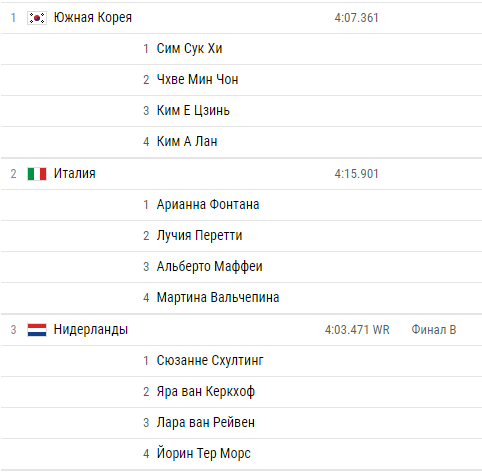The height and width of the screenshot is (472, 482).
Task: Select athlete Ким Е Цзинь
Action: [x=193, y=111]
